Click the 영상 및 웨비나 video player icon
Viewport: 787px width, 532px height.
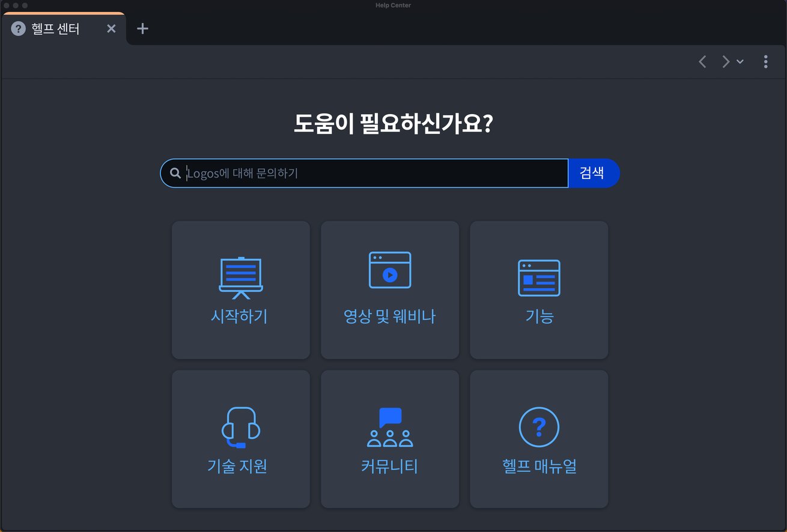pyautogui.click(x=389, y=270)
